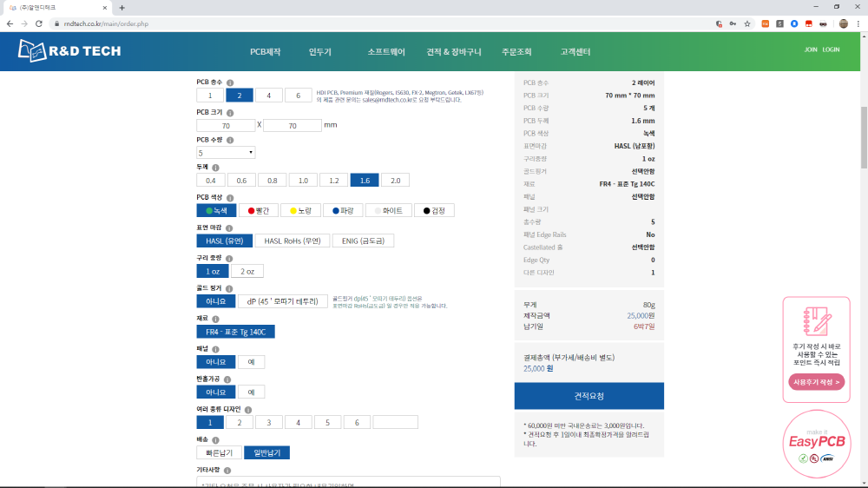Select 예 for the 패널 option
This screenshot has width=868, height=488.
pyautogui.click(x=251, y=362)
